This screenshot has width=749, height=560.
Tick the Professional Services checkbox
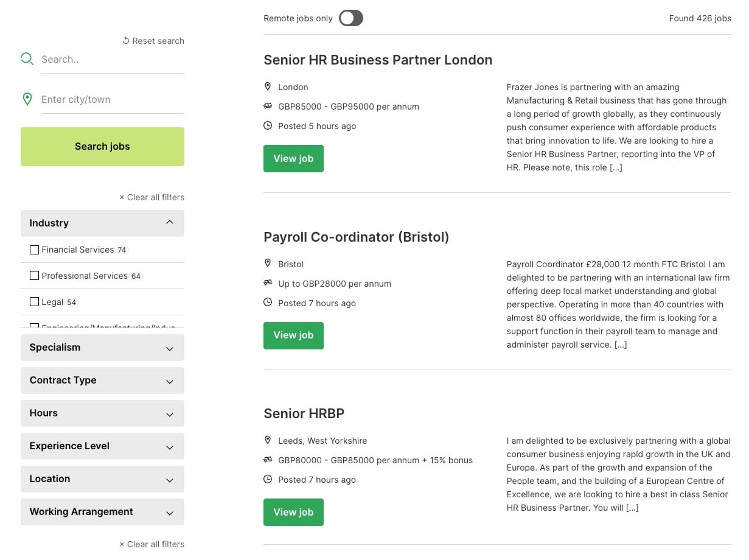point(34,276)
